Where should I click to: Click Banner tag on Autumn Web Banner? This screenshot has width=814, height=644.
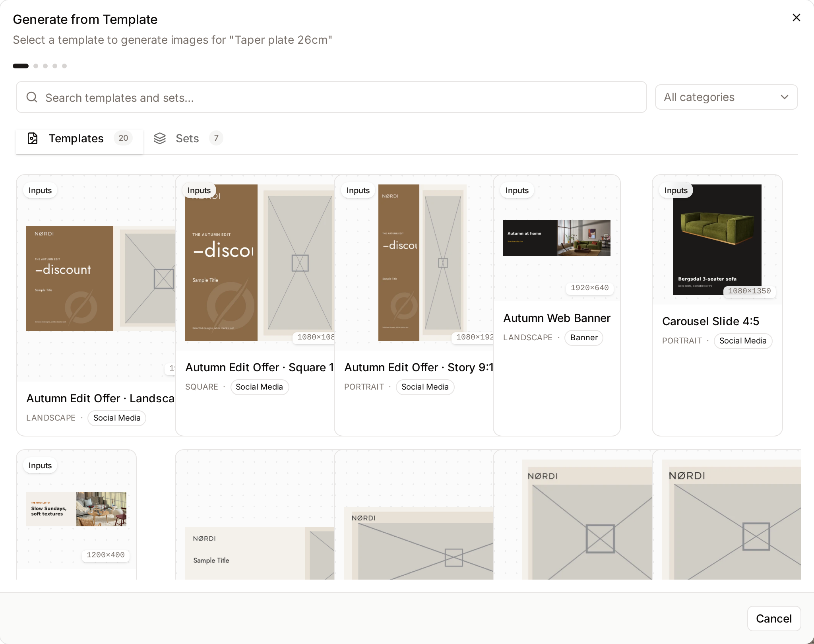click(x=584, y=338)
